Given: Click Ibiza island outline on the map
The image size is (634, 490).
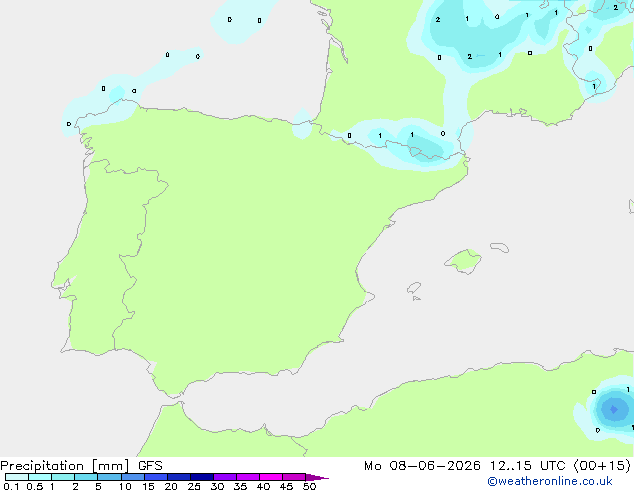Looking at the screenshot, I should coord(414,288).
